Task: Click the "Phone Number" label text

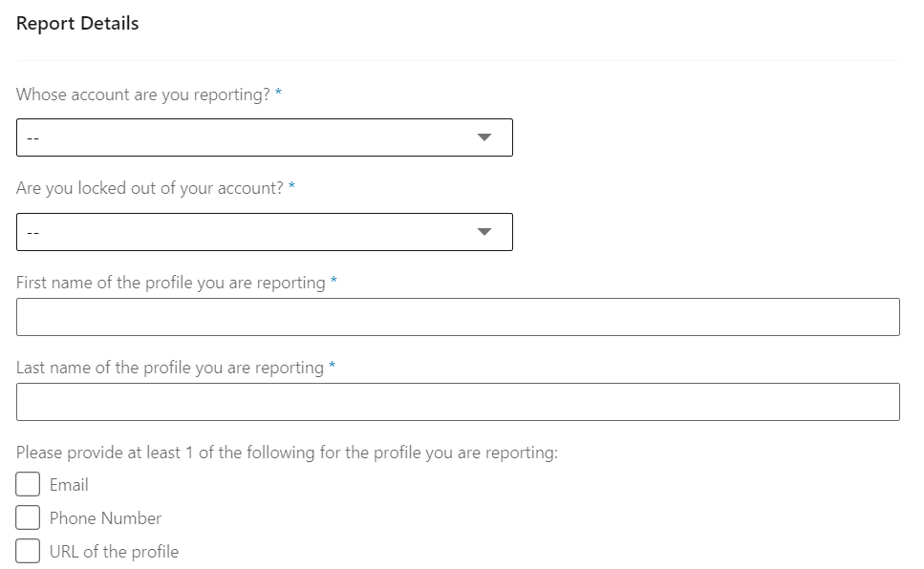Action: (105, 518)
